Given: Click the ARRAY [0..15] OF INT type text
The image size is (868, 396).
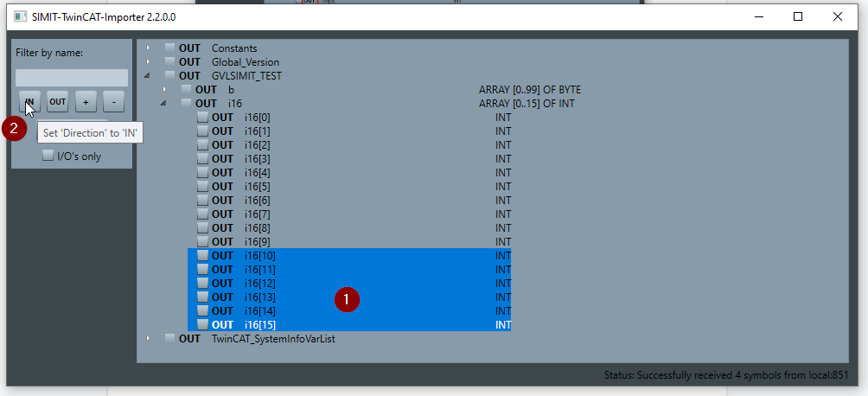Looking at the screenshot, I should click(x=527, y=104).
